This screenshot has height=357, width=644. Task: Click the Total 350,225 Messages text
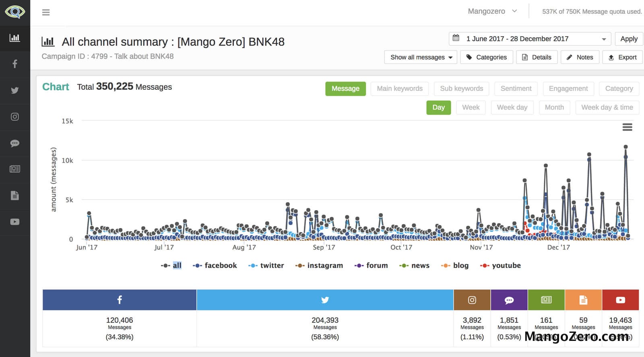[x=124, y=87]
